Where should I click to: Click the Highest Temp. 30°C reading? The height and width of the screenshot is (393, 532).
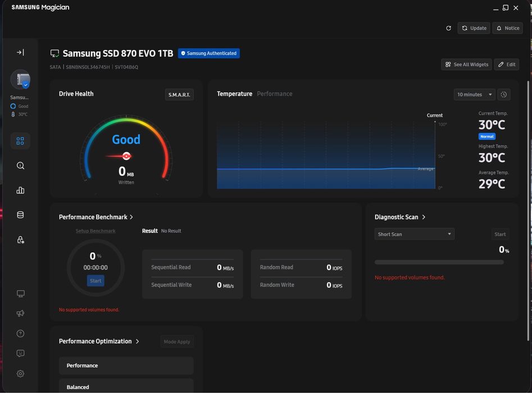[492, 158]
